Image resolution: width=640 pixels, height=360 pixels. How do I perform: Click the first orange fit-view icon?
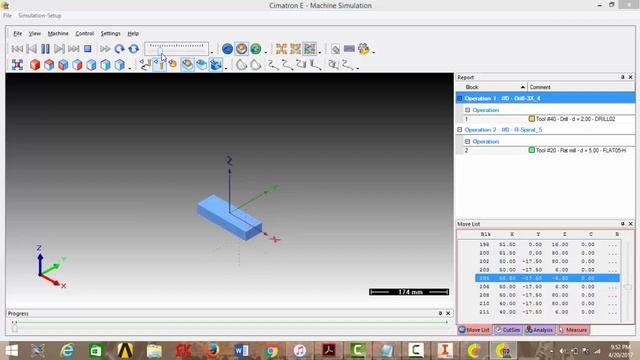(x=281, y=49)
